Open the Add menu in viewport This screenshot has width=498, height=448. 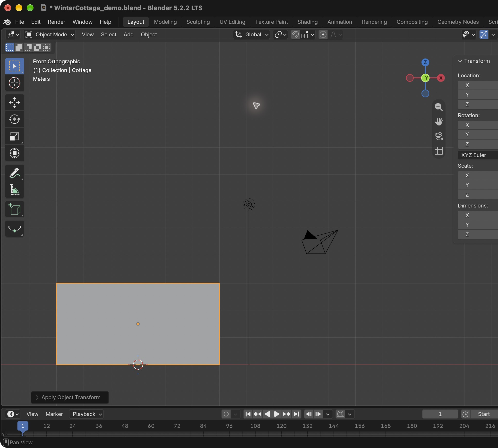point(128,35)
